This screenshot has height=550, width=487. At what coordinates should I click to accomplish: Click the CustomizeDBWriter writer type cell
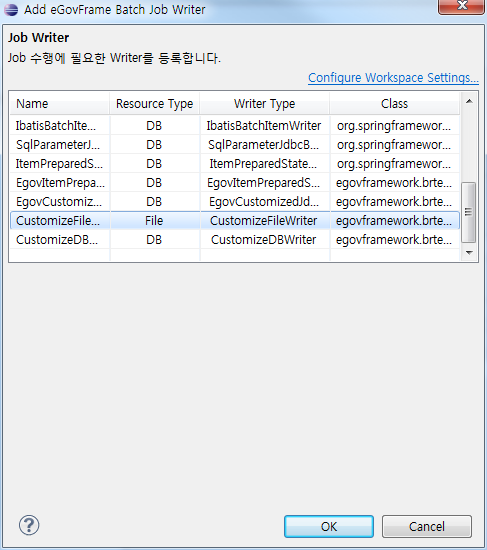(265, 240)
